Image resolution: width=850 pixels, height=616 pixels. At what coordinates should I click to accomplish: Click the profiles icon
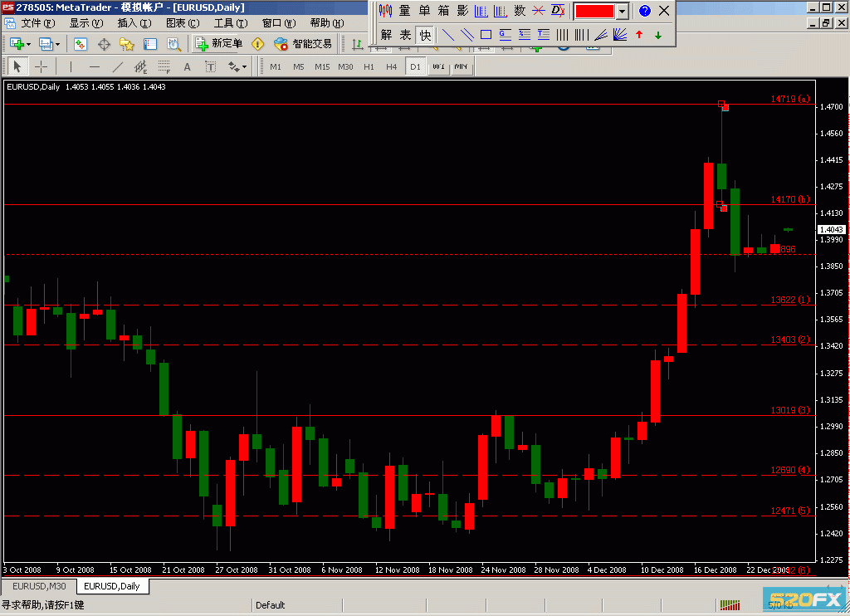click(x=46, y=44)
